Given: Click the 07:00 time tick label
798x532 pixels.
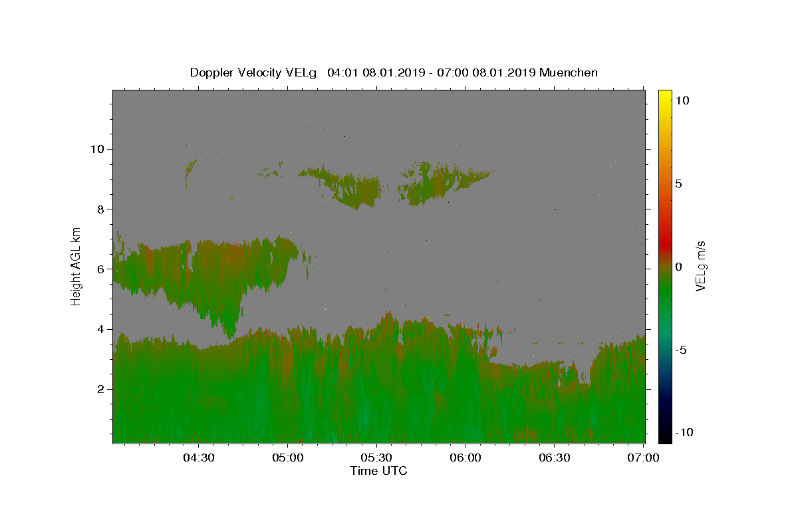Looking at the screenshot, I should (644, 458).
